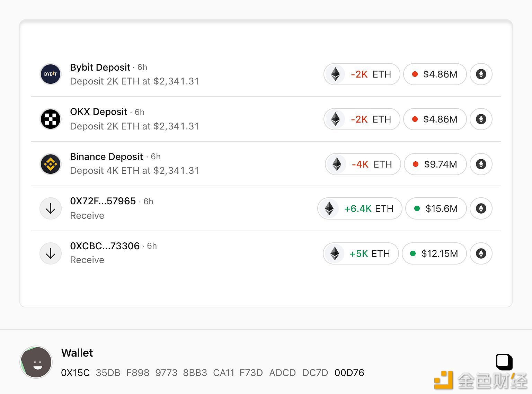
Task: Click the receive arrow icon for 0X72F...57965
Action: pyautogui.click(x=51, y=208)
